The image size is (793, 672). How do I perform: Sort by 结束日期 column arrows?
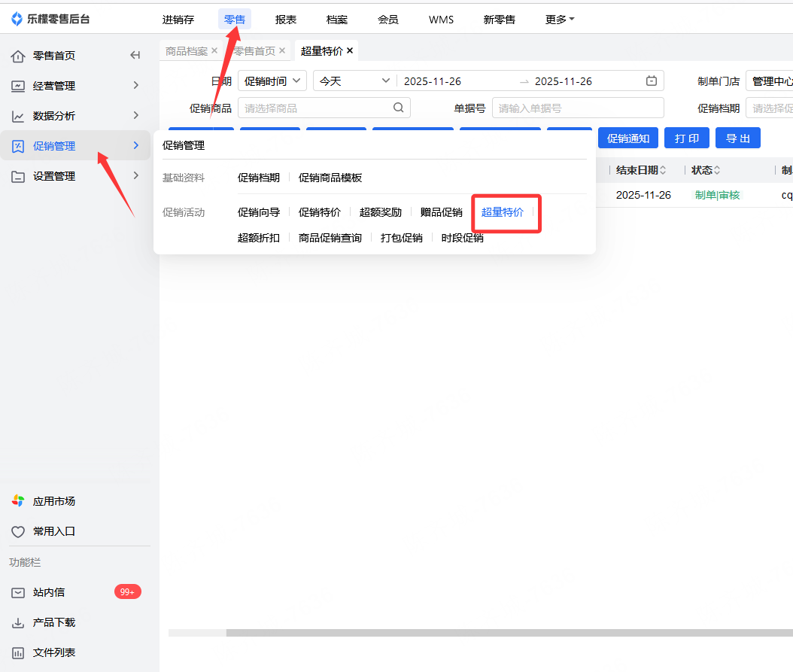[663, 170]
